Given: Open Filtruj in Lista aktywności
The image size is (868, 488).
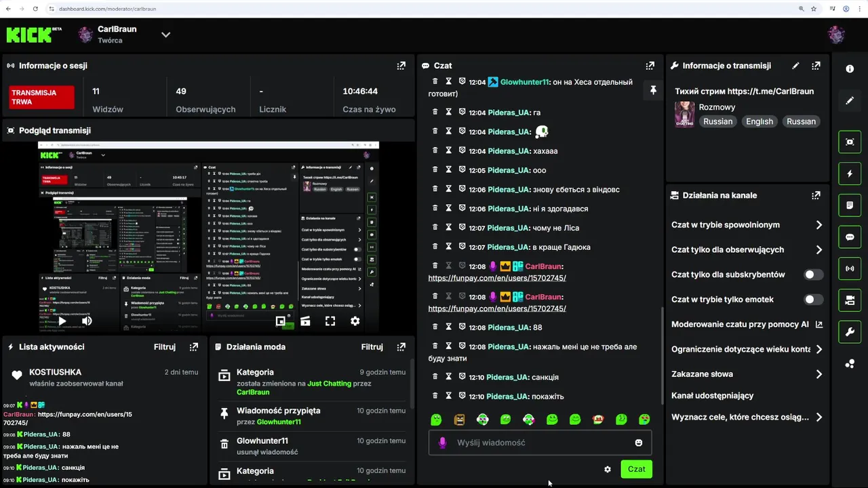Looking at the screenshot, I should click(x=165, y=347).
